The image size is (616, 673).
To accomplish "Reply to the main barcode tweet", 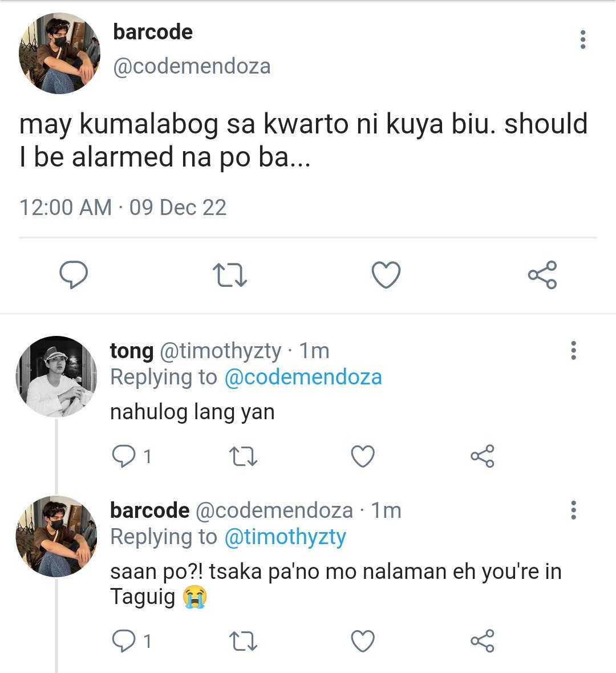I will [74, 275].
